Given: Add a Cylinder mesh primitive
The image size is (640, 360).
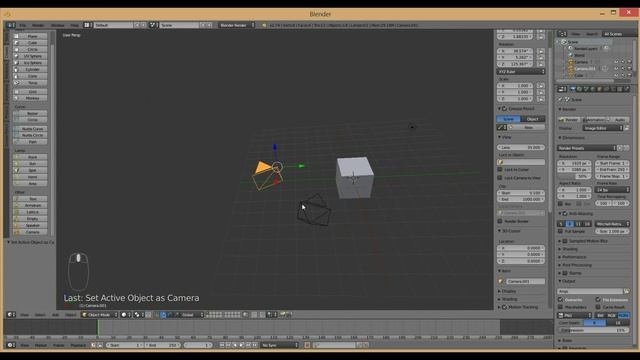Looking at the screenshot, I should (x=30, y=70).
